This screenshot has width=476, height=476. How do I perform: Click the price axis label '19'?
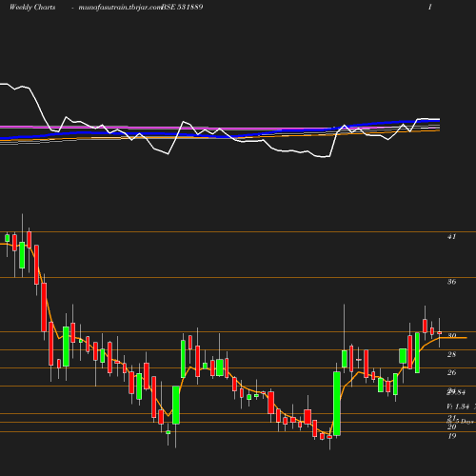click(x=452, y=436)
